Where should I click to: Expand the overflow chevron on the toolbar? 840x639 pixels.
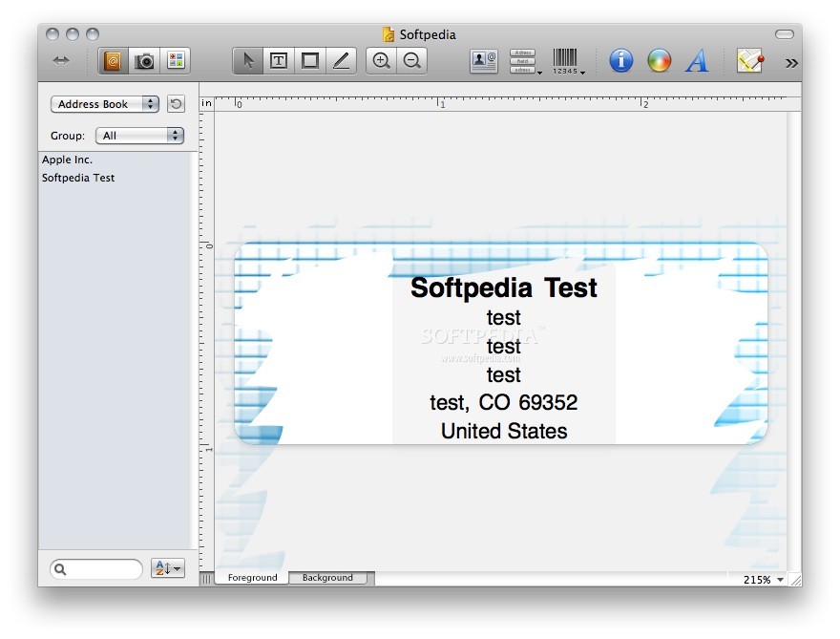point(789,60)
